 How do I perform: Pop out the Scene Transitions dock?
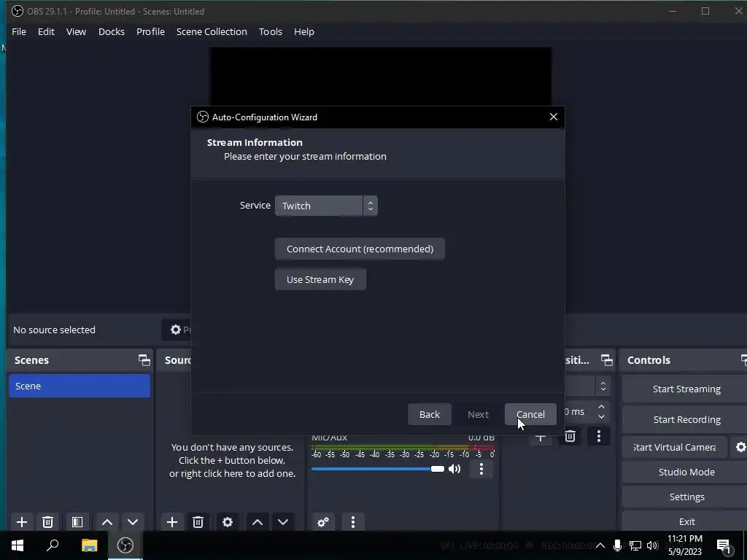[606, 360]
